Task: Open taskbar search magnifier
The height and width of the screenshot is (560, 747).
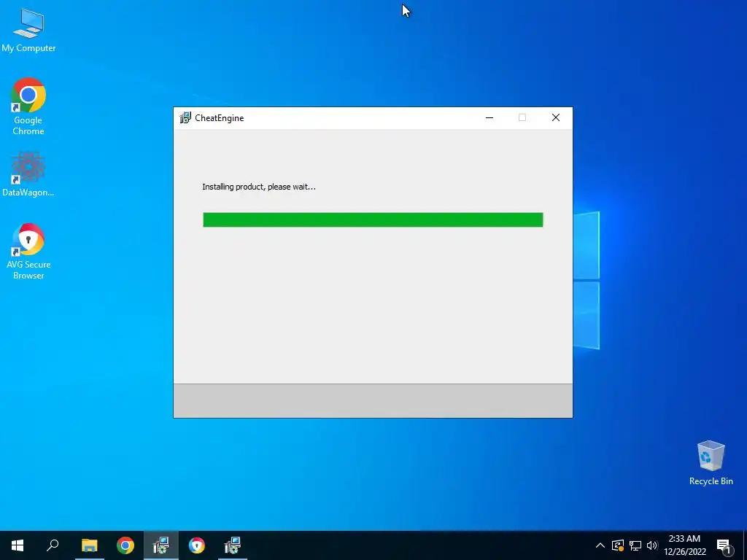Action: coord(53,545)
